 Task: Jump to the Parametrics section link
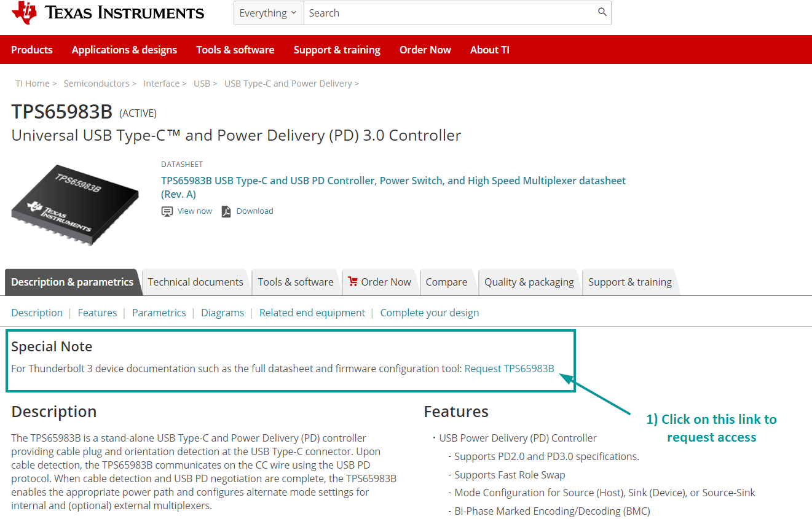[159, 313]
